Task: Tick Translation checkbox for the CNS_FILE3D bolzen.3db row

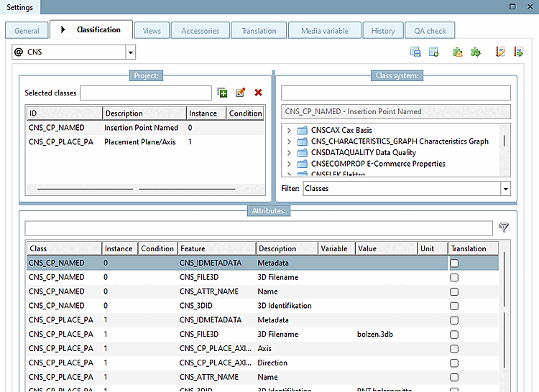Action: pyautogui.click(x=454, y=335)
